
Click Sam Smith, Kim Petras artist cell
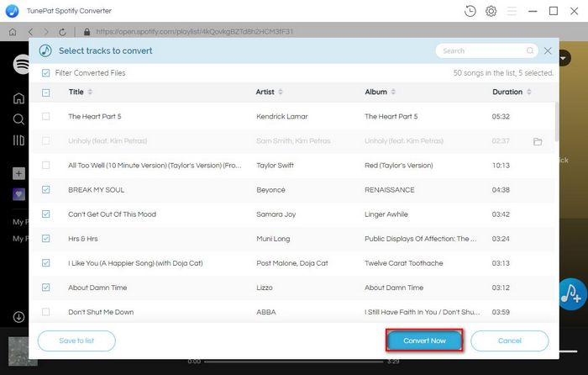(293, 140)
